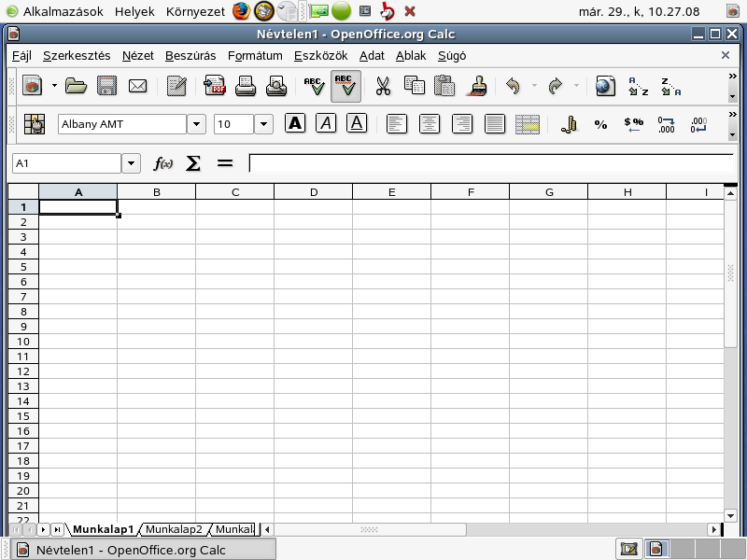747x560 pixels.
Task: Open the Eszközök menu
Action: point(320,56)
